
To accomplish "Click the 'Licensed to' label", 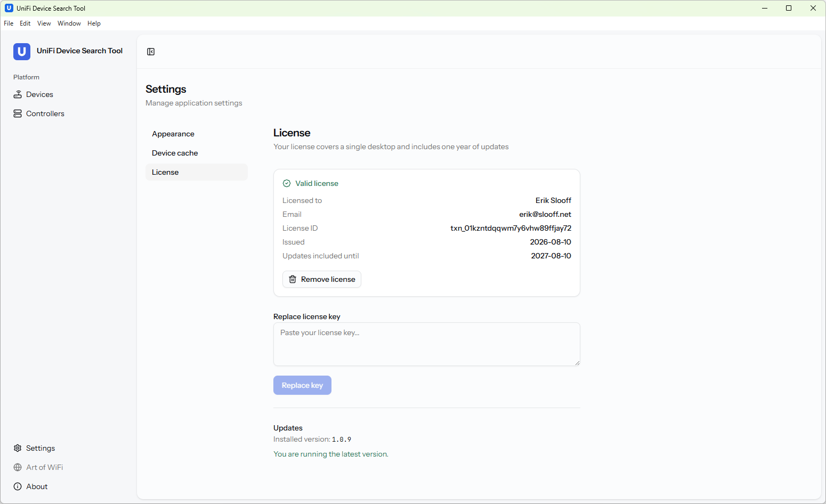I will [302, 200].
